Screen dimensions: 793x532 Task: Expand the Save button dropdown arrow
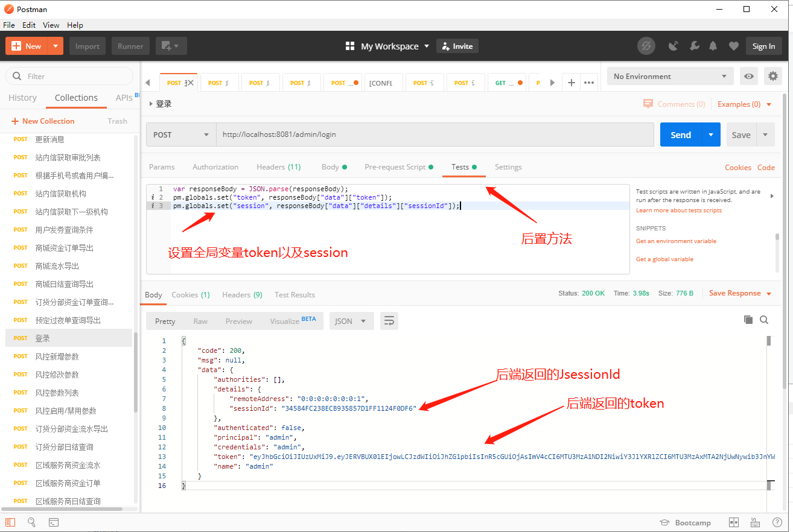pos(764,134)
